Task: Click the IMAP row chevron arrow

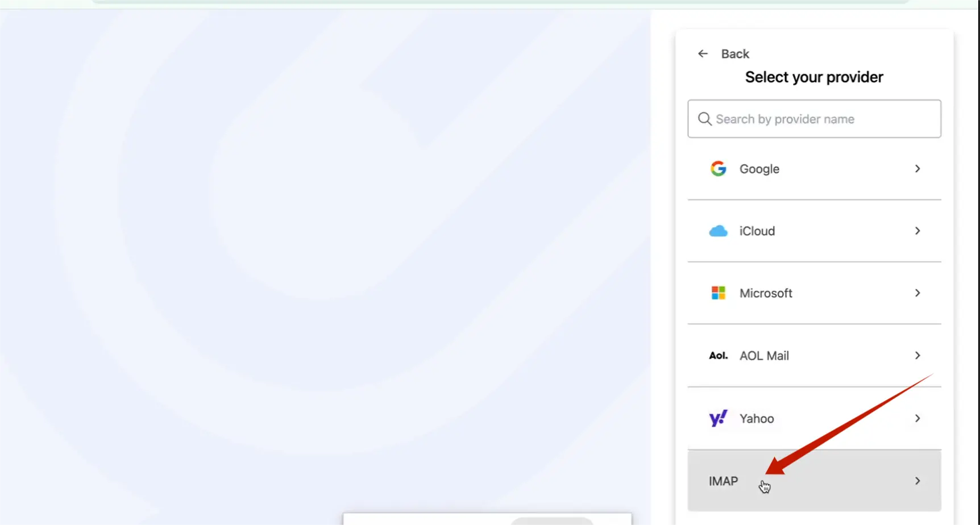Action: pos(917,481)
